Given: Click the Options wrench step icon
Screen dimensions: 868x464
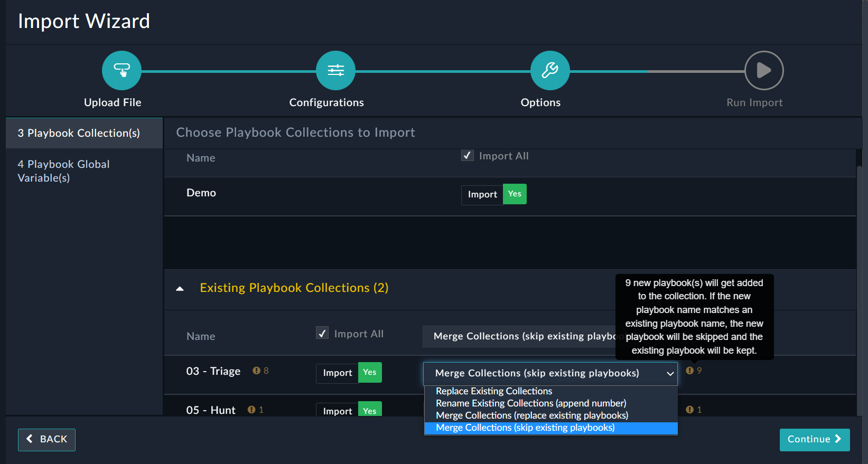Looking at the screenshot, I should click(550, 70).
